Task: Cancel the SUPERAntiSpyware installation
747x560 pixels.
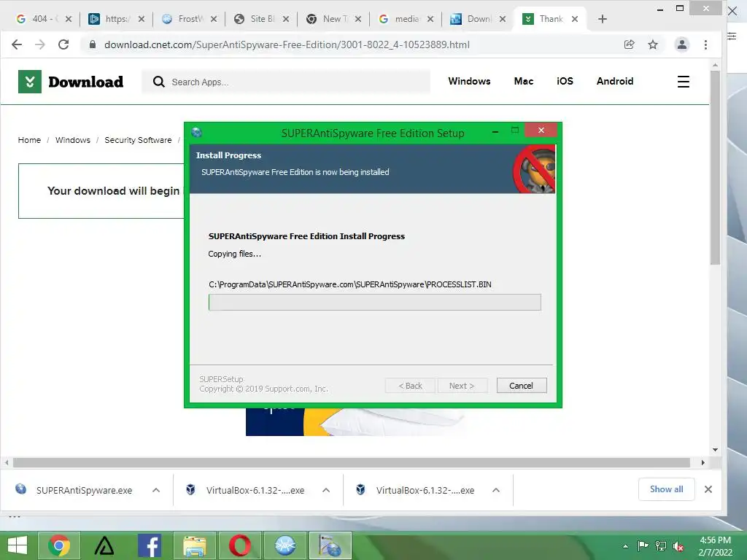Action: tap(521, 385)
